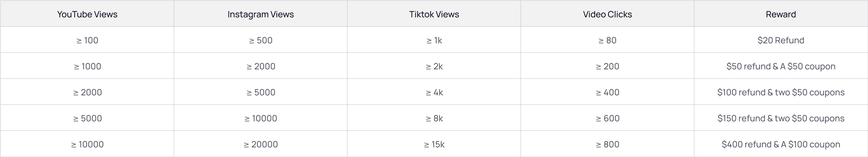Viewport: 868px width, 157px height.
Task: Click the $20 Refund reward cell
Action: 781,40
